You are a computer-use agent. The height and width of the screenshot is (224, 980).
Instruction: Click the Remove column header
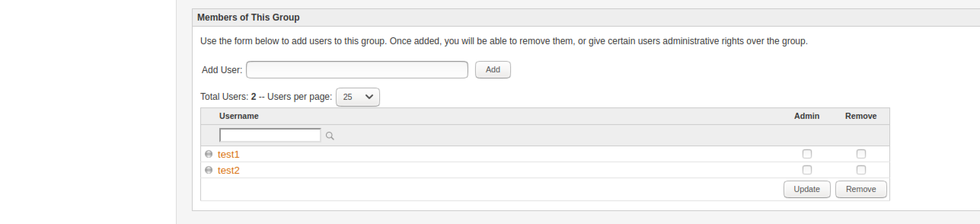(861, 116)
